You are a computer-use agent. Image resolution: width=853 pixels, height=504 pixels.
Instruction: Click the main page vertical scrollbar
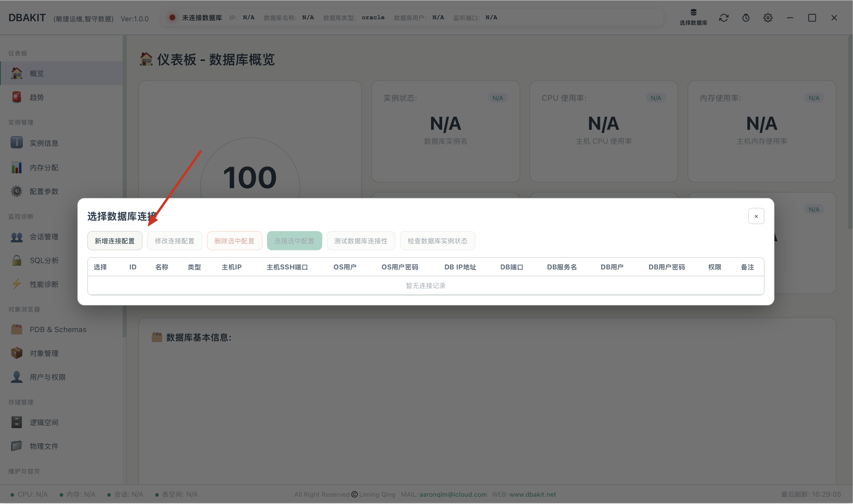tap(850, 133)
